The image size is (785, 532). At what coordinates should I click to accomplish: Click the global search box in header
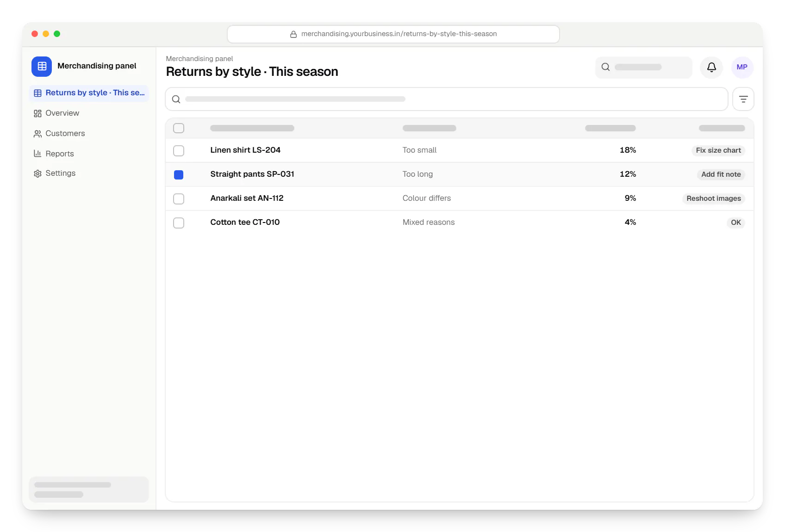point(644,68)
